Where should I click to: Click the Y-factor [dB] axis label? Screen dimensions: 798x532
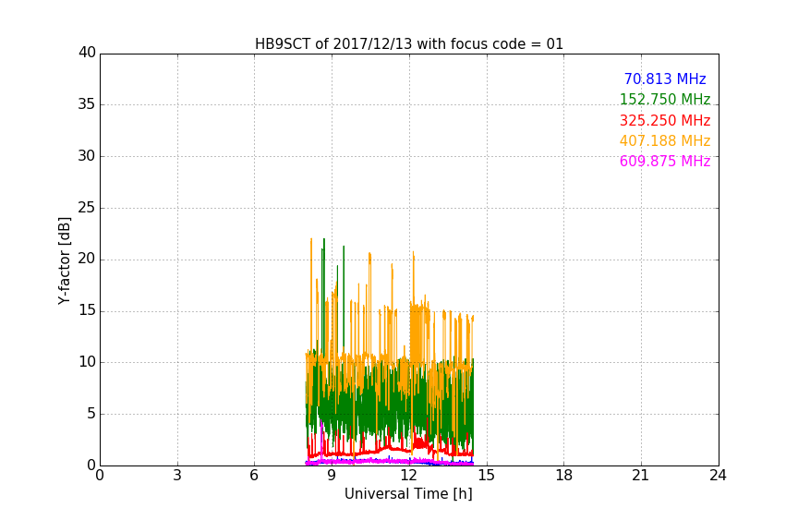65,260
